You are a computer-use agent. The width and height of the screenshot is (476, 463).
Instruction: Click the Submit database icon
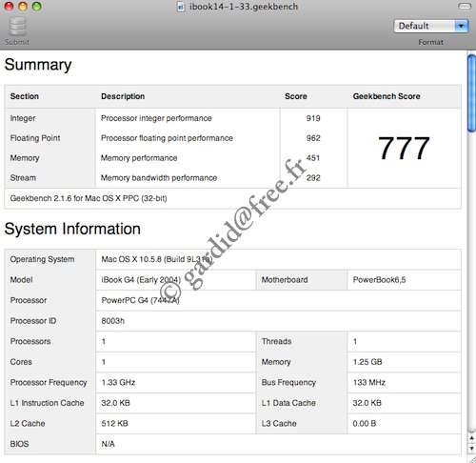[17, 27]
